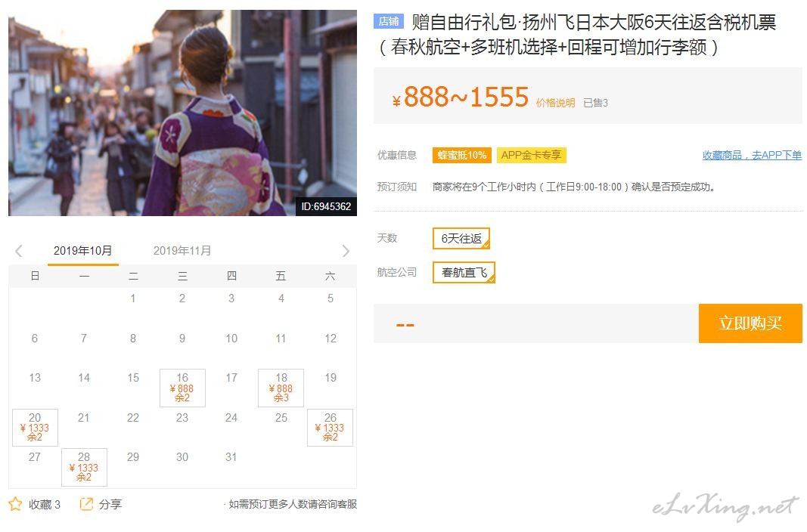Image resolution: width=807 pixels, height=532 pixels.
Task: Select October 26 priced ¥1333
Action: [x=330, y=427]
